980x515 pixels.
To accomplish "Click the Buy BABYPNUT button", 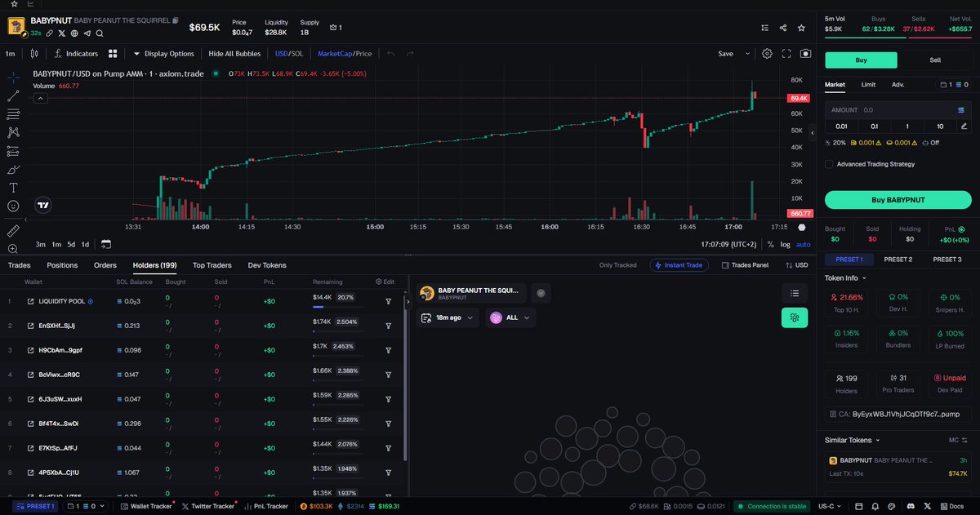I will [898, 200].
